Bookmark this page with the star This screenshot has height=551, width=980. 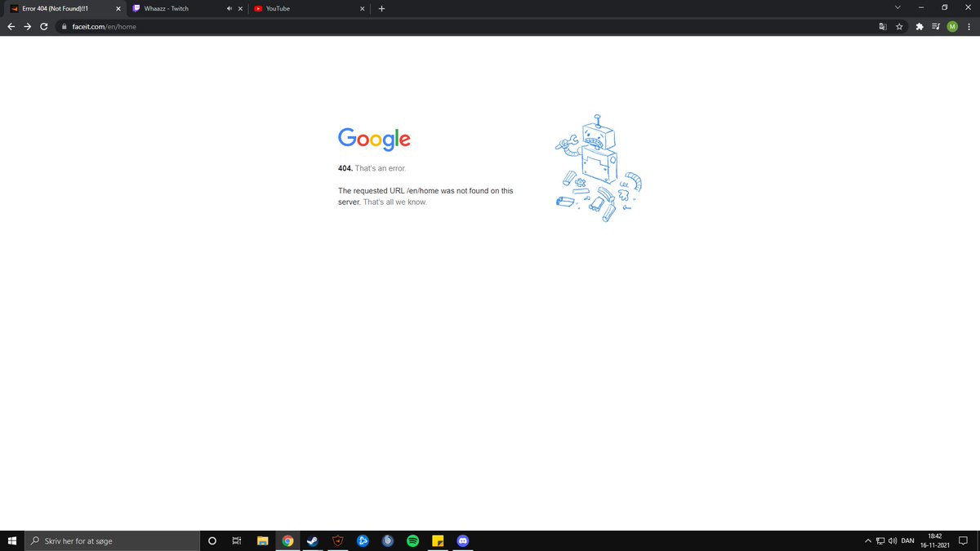[x=899, y=26]
